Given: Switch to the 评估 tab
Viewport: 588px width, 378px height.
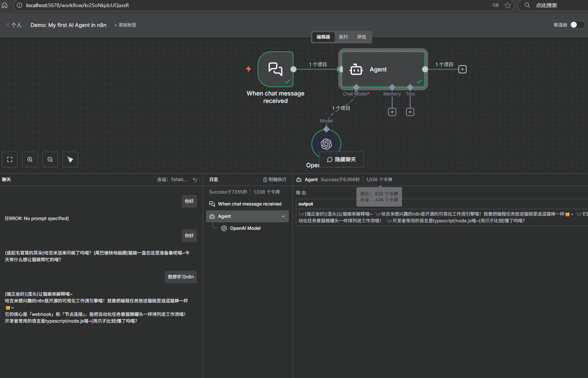Looking at the screenshot, I should coord(361,37).
